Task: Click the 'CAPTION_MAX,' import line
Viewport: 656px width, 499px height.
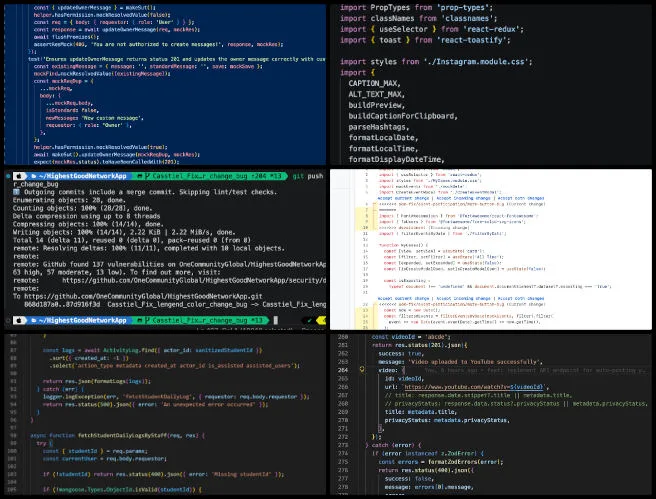Action: (374, 83)
